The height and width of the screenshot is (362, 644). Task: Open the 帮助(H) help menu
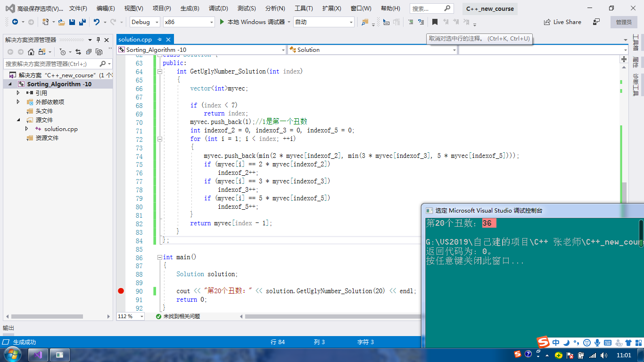point(390,8)
